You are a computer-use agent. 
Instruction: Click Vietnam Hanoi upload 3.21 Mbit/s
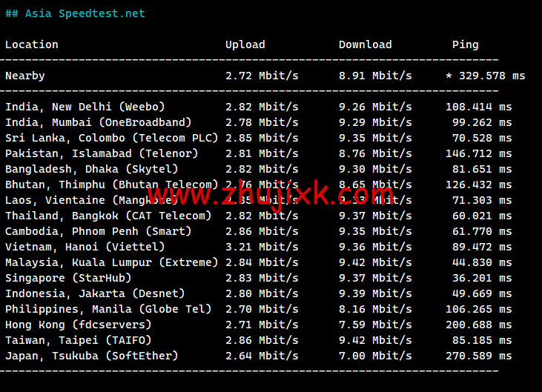[262, 247]
